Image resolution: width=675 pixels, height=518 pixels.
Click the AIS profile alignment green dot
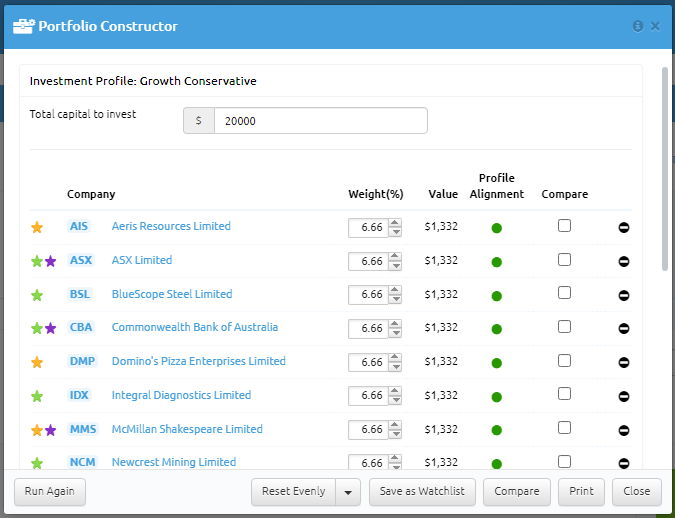click(496, 228)
